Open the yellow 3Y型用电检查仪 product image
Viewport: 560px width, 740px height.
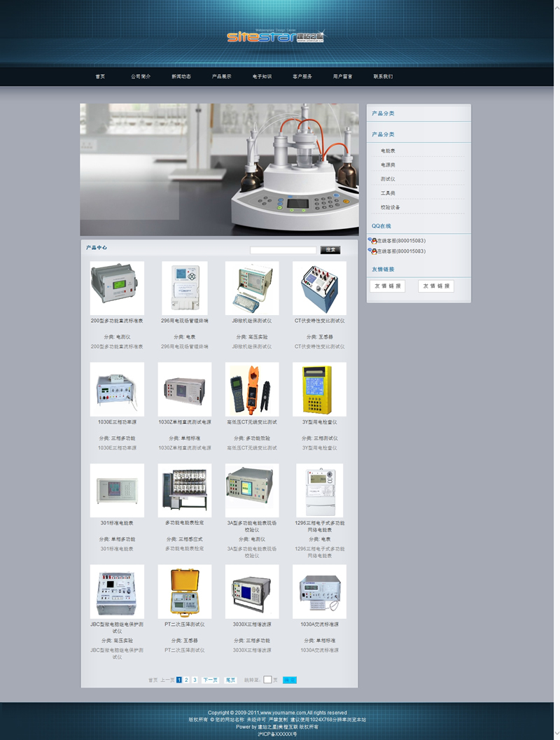319,389
